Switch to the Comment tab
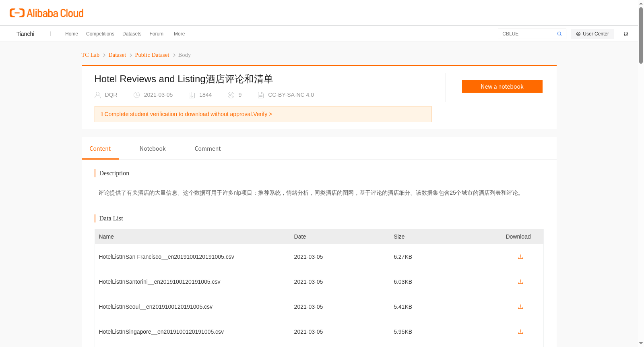Image resolution: width=644 pixels, height=347 pixels. pyautogui.click(x=208, y=149)
